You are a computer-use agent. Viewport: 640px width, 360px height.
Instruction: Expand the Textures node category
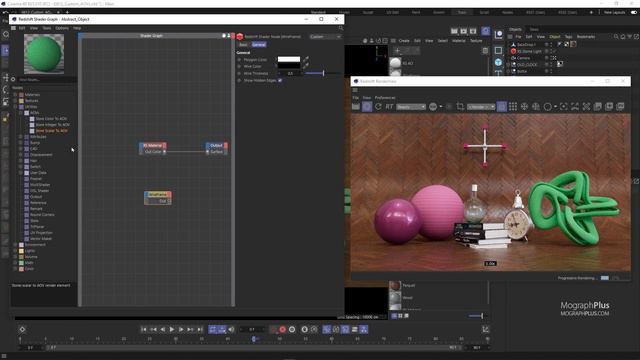[x=16, y=100]
